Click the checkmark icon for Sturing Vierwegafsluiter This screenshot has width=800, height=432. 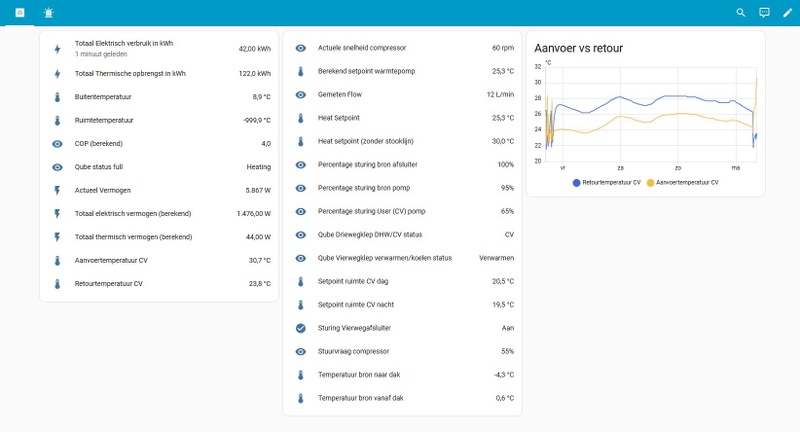(x=300, y=328)
